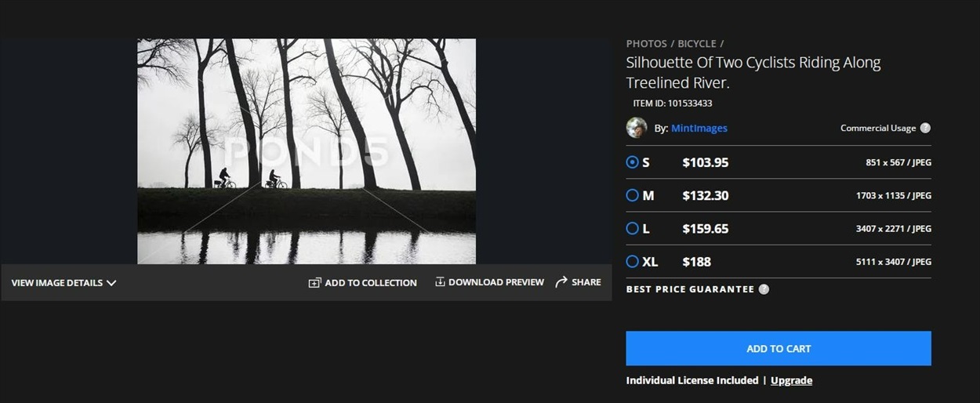Open the MintImages author profile link
Screen dimensions: 980x403
pyautogui.click(x=699, y=128)
